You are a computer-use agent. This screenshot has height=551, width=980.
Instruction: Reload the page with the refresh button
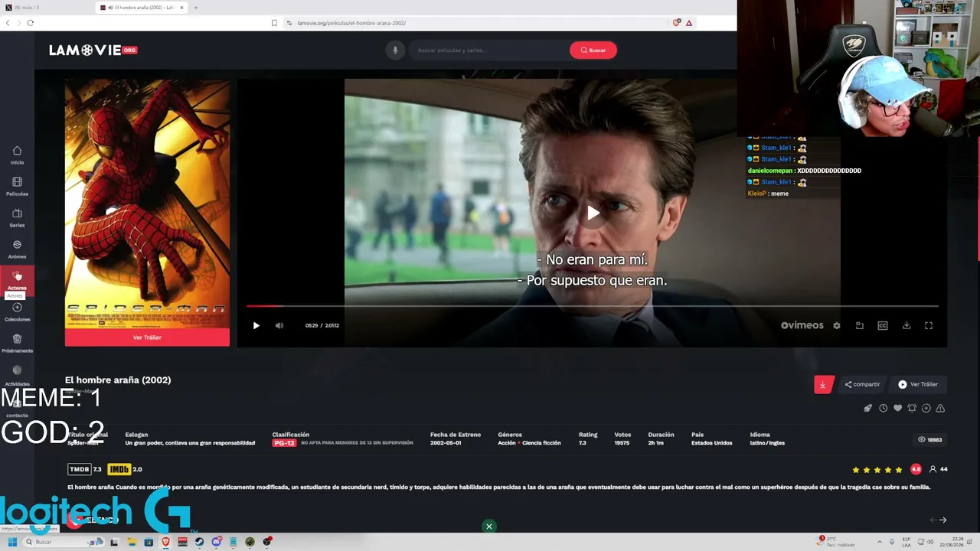point(31,23)
